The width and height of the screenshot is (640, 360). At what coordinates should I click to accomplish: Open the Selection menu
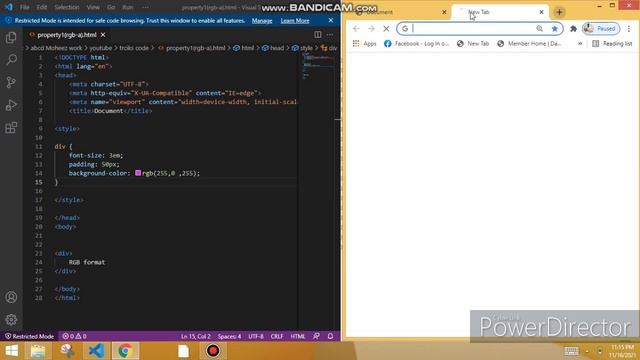[x=67, y=7]
